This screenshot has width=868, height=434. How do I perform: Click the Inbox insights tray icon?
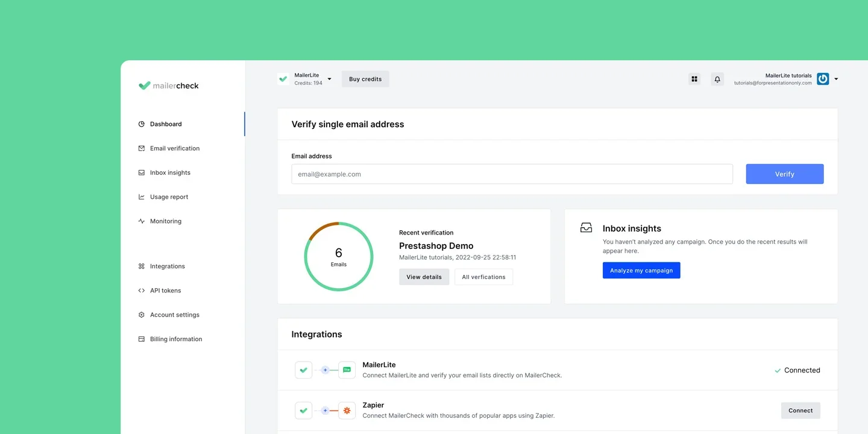pyautogui.click(x=586, y=228)
